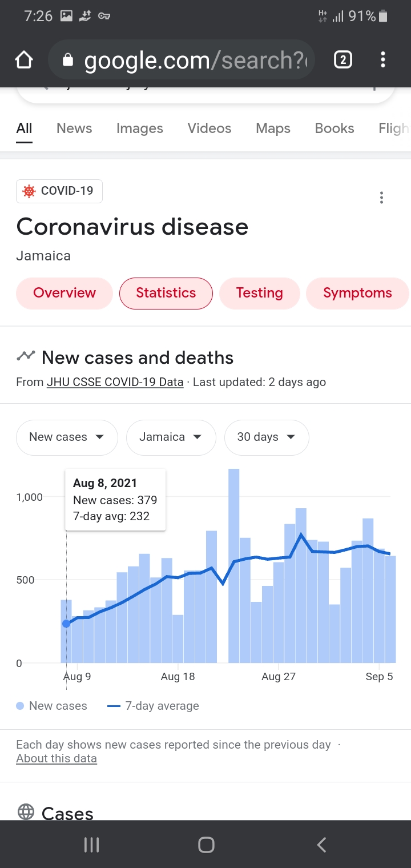Open the JHU CSSE COVID-19 Data link
The image size is (411, 868).
click(x=115, y=383)
